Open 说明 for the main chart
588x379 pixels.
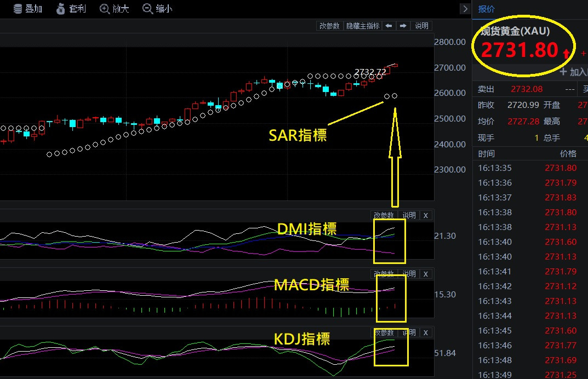point(421,26)
